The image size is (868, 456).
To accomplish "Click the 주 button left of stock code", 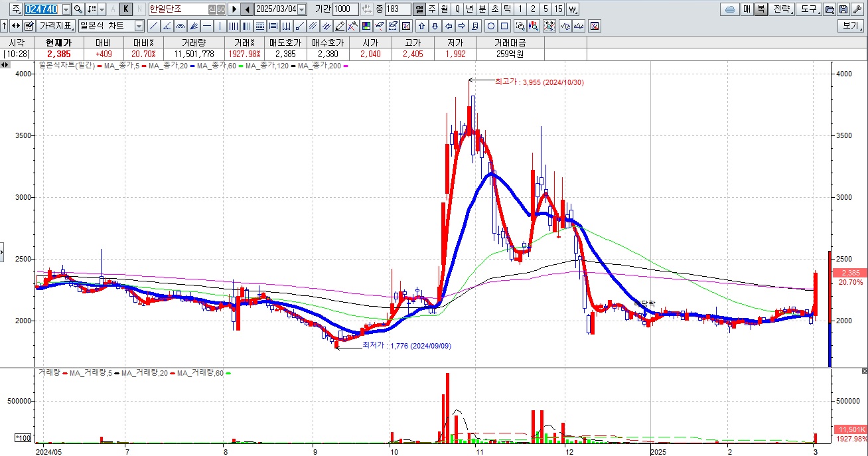I will tap(15, 9).
